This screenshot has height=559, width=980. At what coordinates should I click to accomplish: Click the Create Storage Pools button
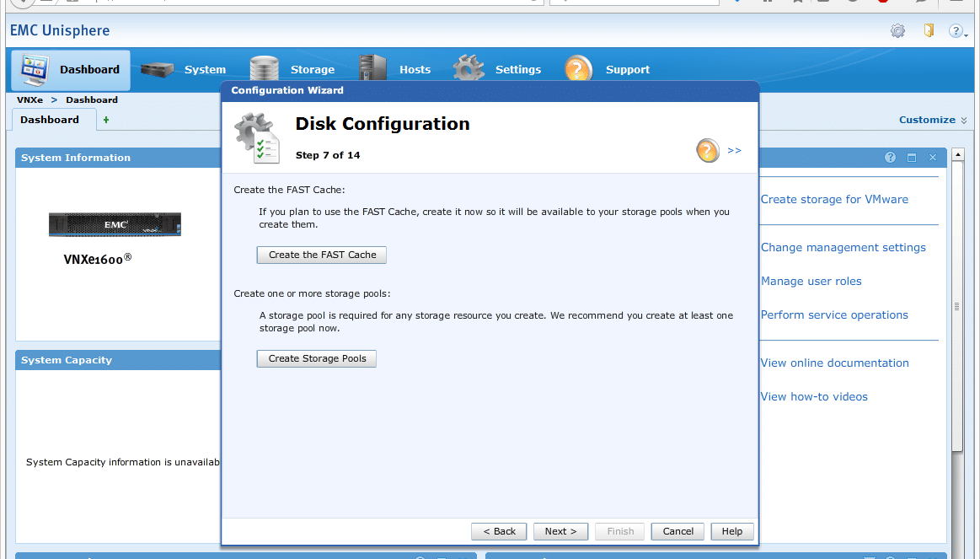point(317,359)
